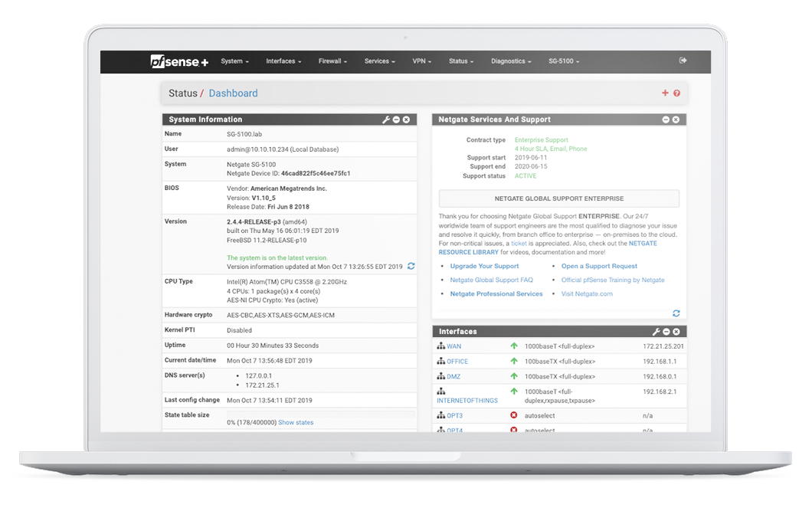Click OFFICE IP address 192.168.1.1

(x=660, y=362)
